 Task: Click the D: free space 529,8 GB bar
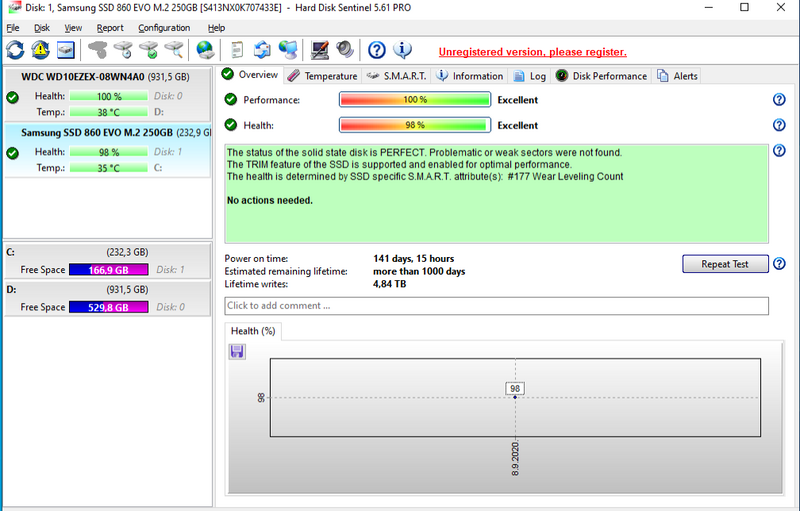109,307
